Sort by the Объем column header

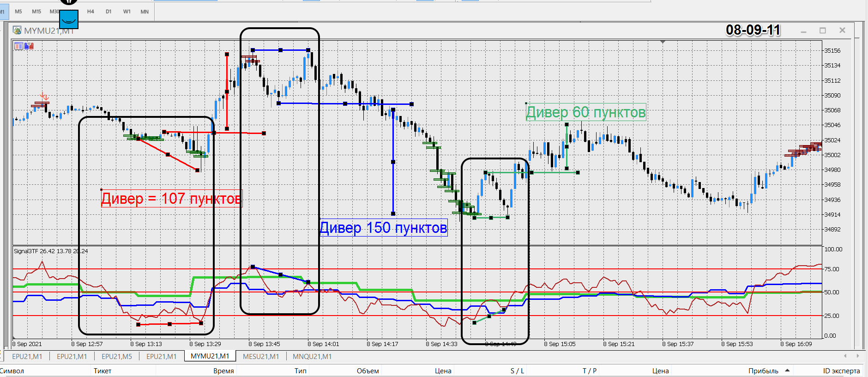368,371
